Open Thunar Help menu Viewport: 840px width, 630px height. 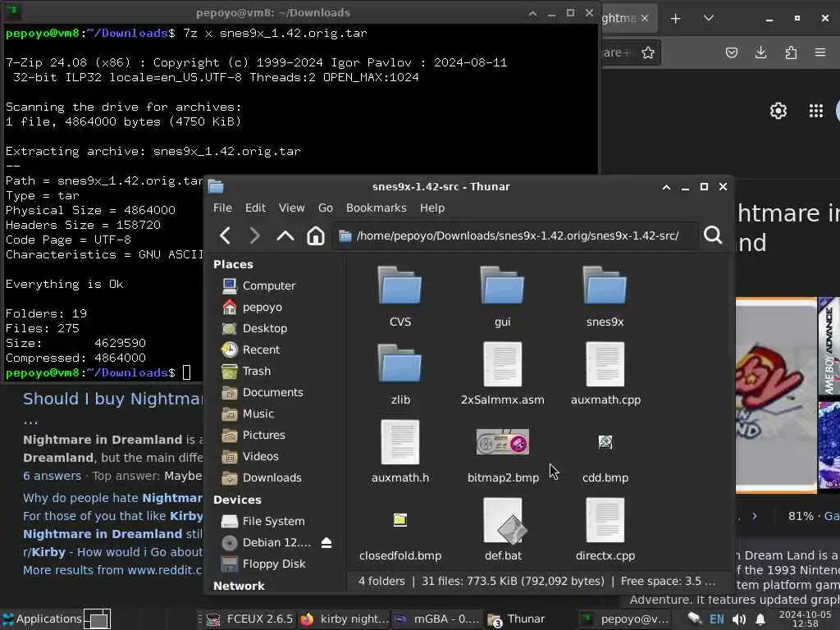pyautogui.click(x=431, y=208)
